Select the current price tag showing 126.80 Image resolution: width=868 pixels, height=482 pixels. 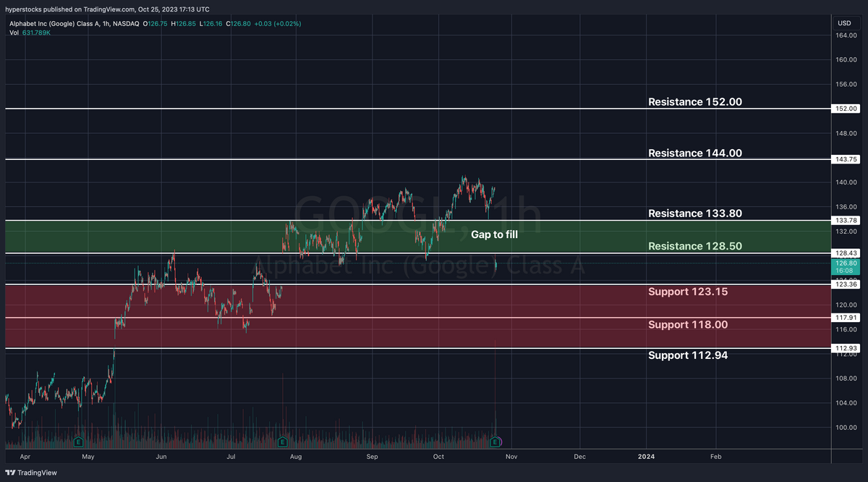click(x=845, y=264)
